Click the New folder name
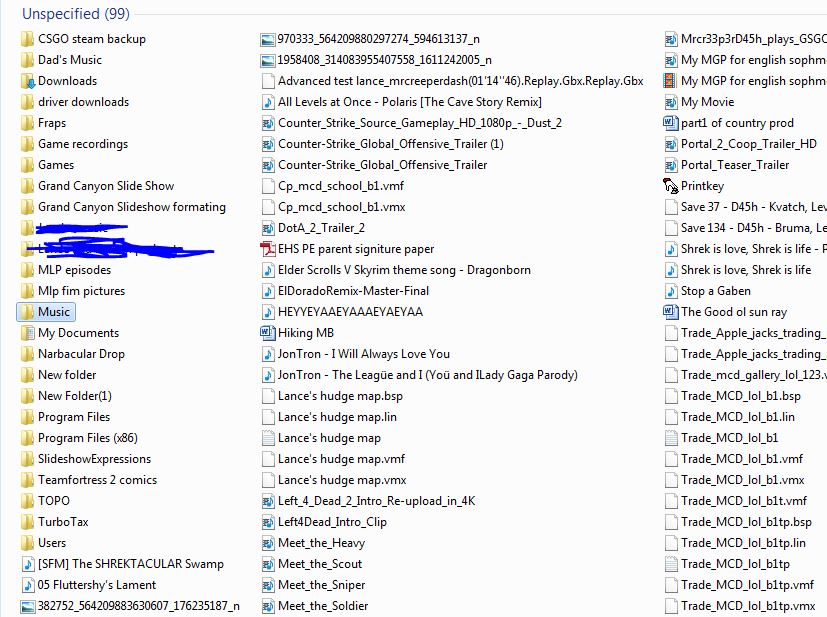The width and height of the screenshot is (827, 617). (67, 375)
